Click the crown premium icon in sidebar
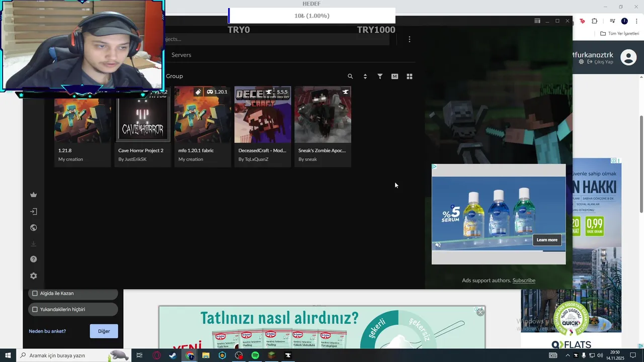Screen dimensions: 644x362 tap(34, 195)
